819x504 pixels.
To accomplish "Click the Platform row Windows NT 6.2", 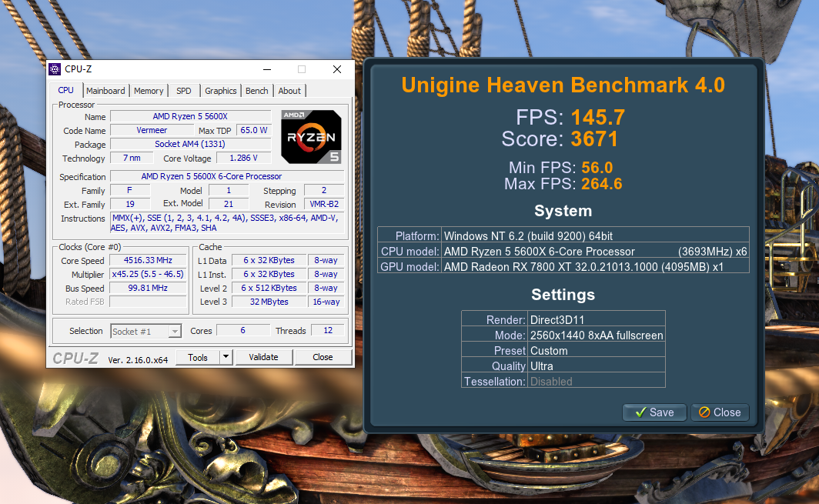I will (563, 235).
